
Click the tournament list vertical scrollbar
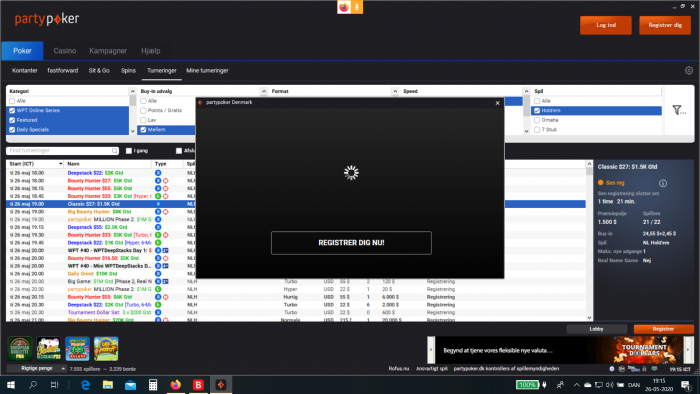tap(589, 241)
